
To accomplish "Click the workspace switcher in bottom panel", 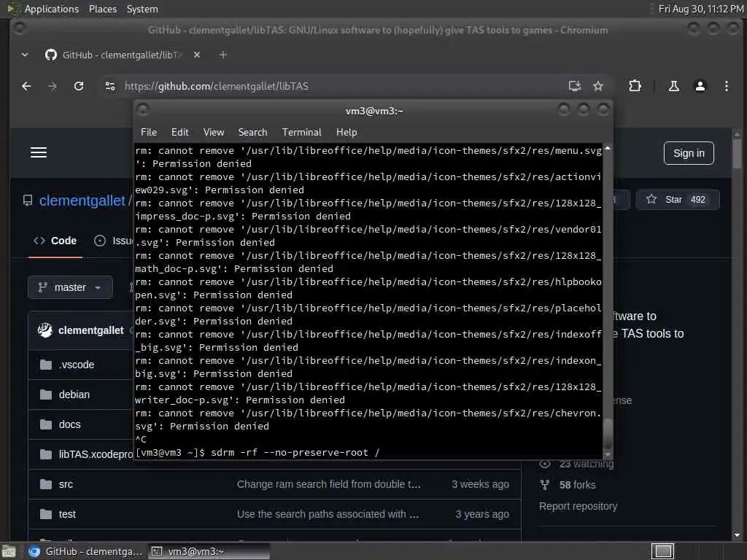I will click(x=662, y=551).
